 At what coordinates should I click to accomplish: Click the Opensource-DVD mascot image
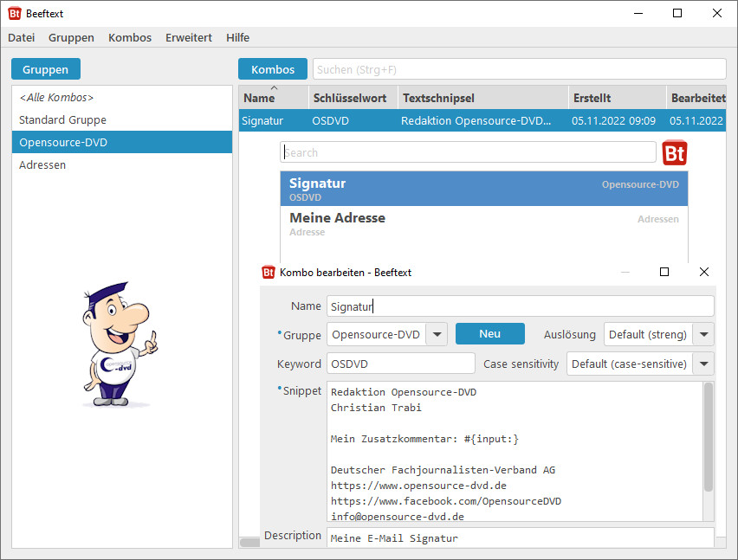(x=121, y=344)
